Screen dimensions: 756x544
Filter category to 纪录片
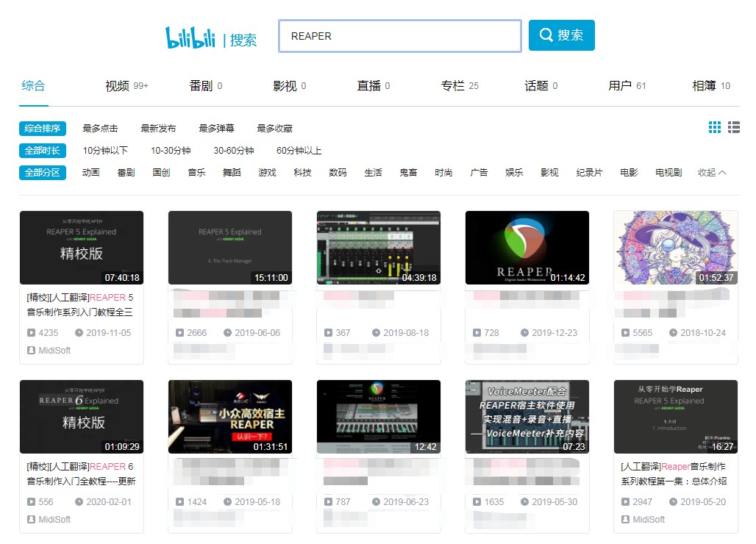(589, 173)
